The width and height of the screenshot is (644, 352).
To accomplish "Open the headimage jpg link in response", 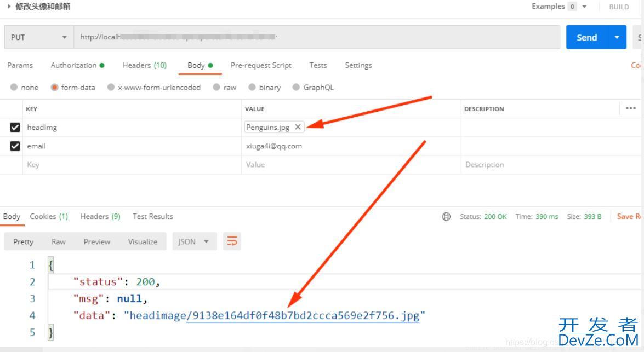I will [x=303, y=315].
